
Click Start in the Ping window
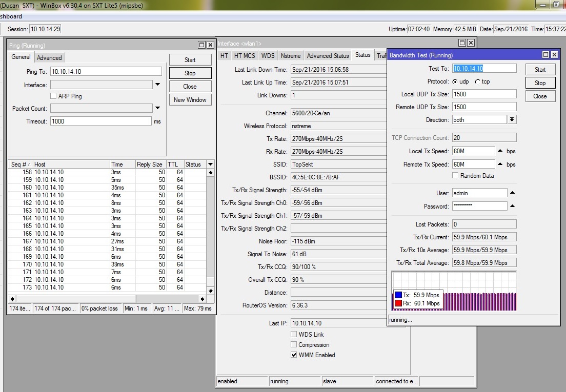click(190, 60)
